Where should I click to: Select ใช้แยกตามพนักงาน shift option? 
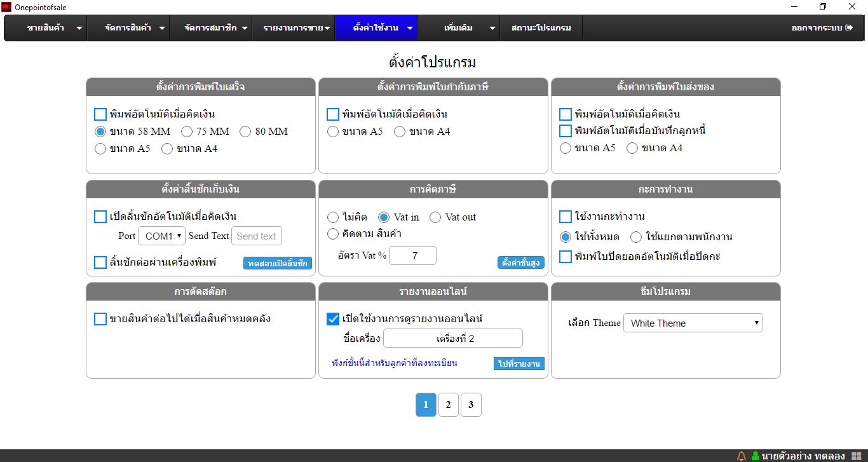636,237
